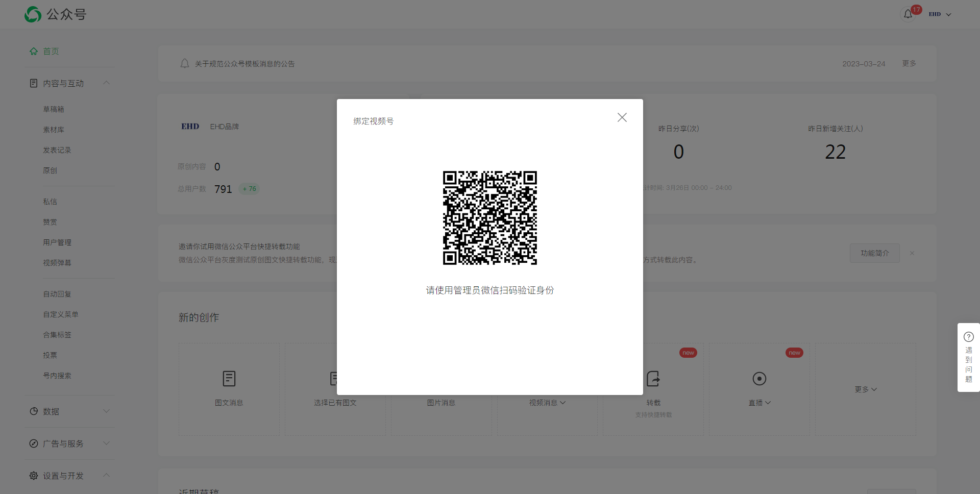Screen dimensions: 980x494
Task: Click the 功能简介 button
Action: click(875, 253)
